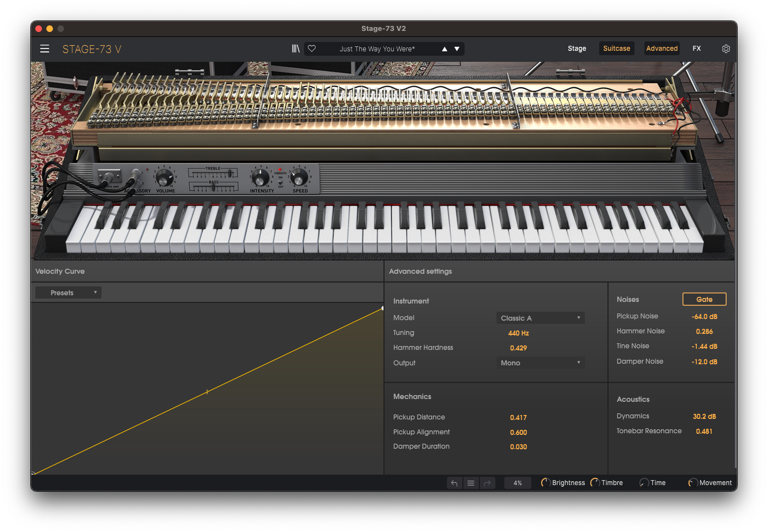The width and height of the screenshot is (768, 532).
Task: Switch to the Stage model
Action: 577,49
